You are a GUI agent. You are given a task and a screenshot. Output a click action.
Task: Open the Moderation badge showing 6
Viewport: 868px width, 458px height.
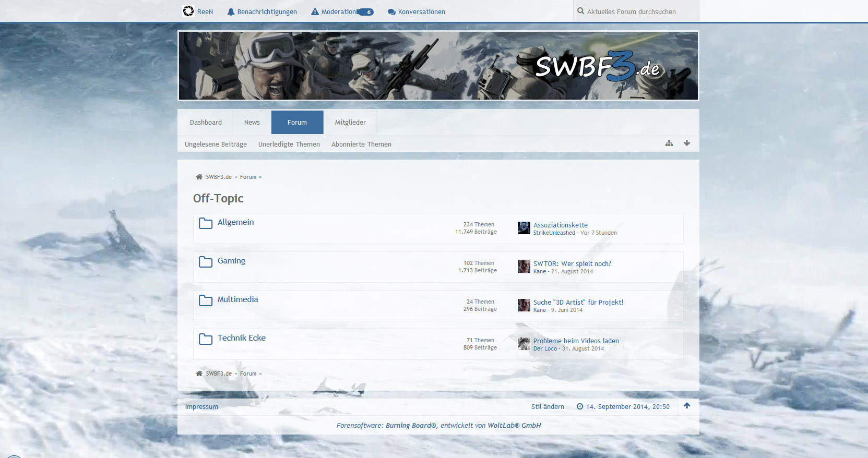pyautogui.click(x=365, y=12)
